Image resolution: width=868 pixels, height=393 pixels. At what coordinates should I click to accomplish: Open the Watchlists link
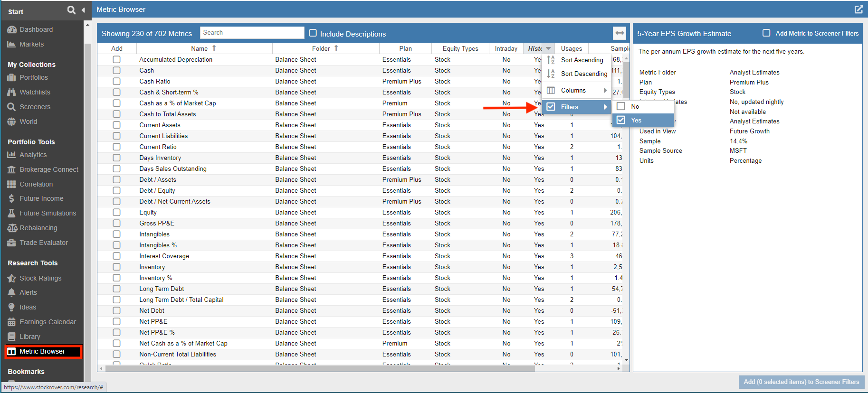pos(35,92)
